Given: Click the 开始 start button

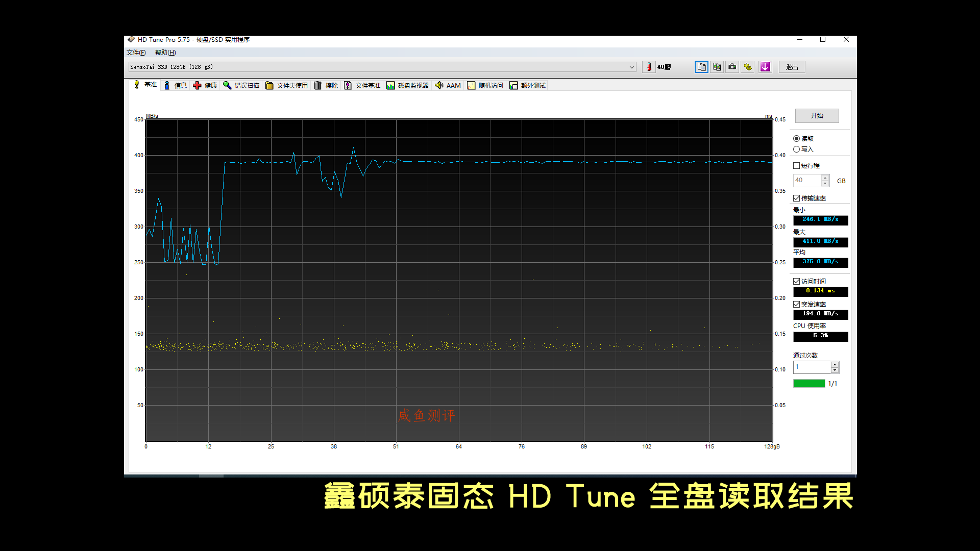Looking at the screenshot, I should tap(817, 116).
